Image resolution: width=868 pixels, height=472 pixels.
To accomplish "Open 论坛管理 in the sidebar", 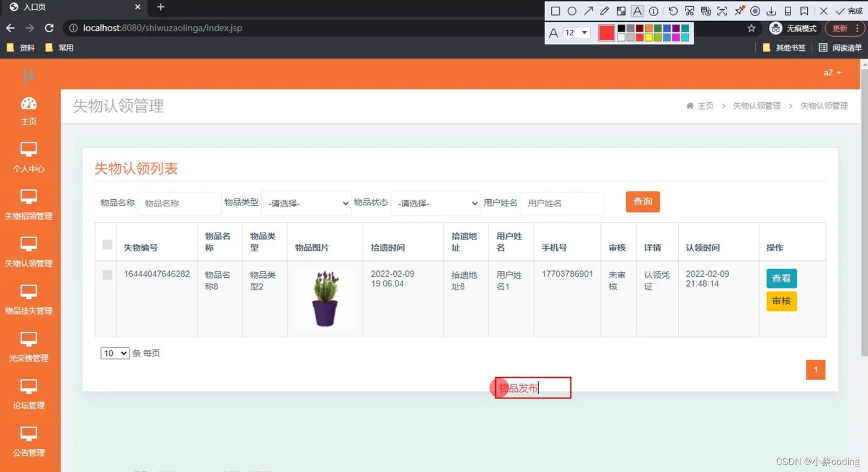I will tap(29, 394).
